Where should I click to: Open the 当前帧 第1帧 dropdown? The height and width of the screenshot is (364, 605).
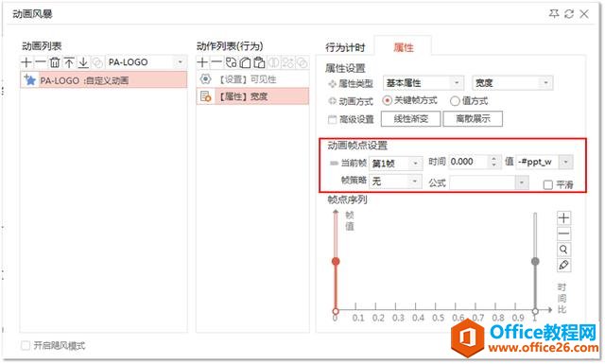(416, 164)
